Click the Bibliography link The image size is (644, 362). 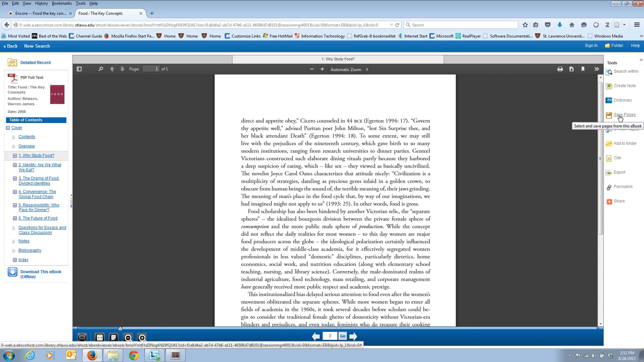(30, 250)
